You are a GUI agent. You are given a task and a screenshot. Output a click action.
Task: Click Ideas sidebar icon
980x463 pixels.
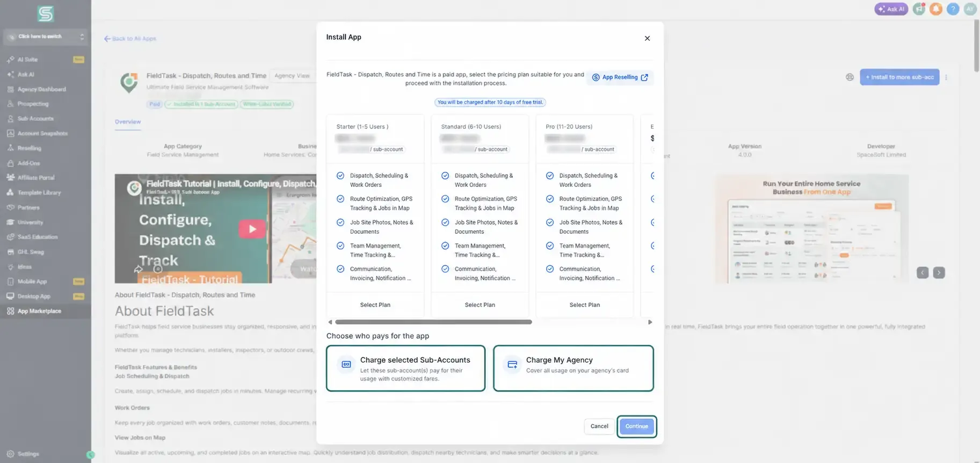(10, 267)
